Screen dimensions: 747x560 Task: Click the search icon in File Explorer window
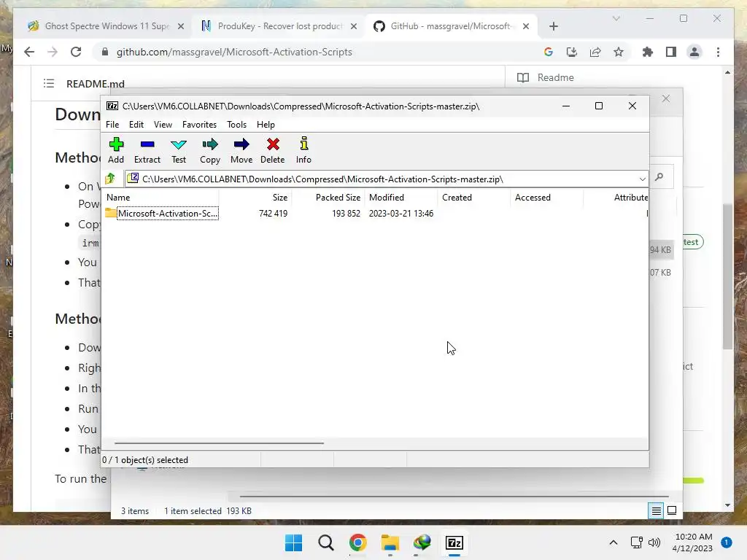(x=659, y=177)
